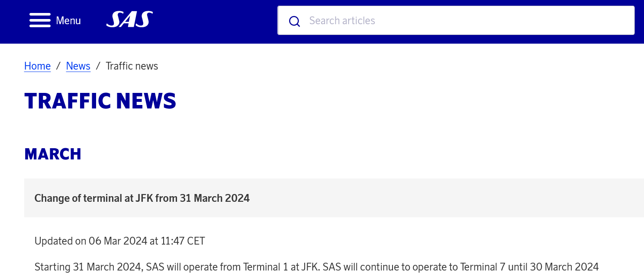Click the slash separator after Home
The image size is (644, 280).
tap(58, 66)
